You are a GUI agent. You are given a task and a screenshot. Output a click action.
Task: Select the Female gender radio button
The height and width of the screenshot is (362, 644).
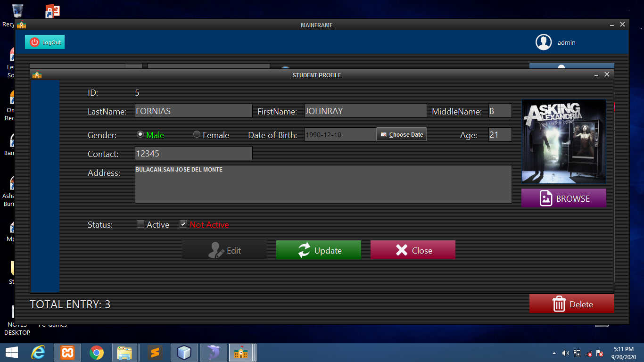(x=197, y=134)
